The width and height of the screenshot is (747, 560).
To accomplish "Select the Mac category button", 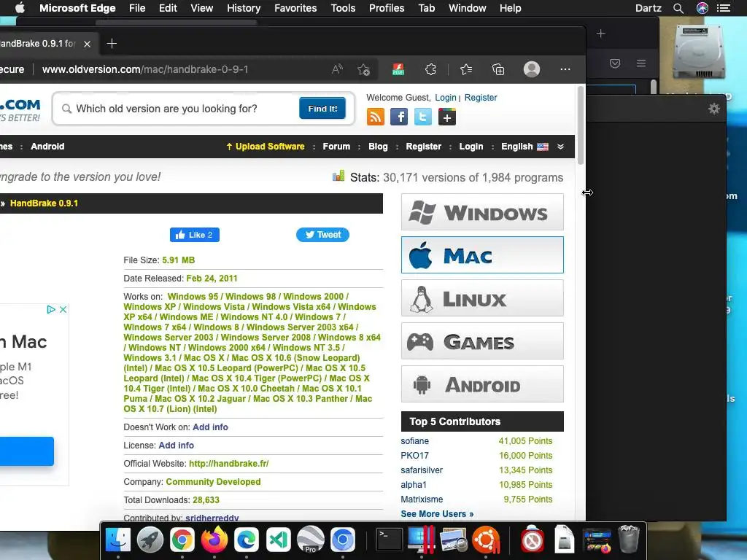I will pyautogui.click(x=482, y=254).
